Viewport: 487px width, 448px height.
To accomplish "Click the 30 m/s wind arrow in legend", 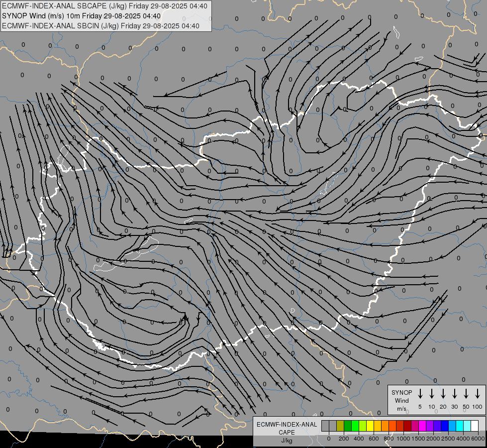I will 455,394.
